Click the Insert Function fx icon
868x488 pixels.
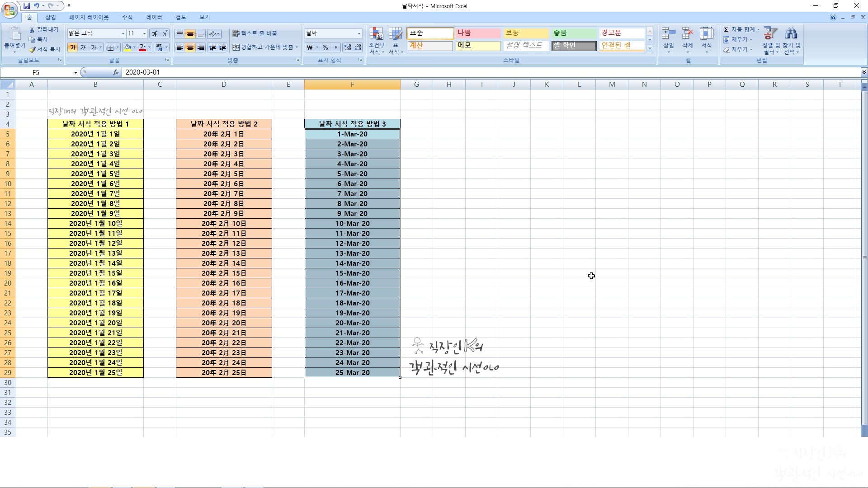[116, 72]
